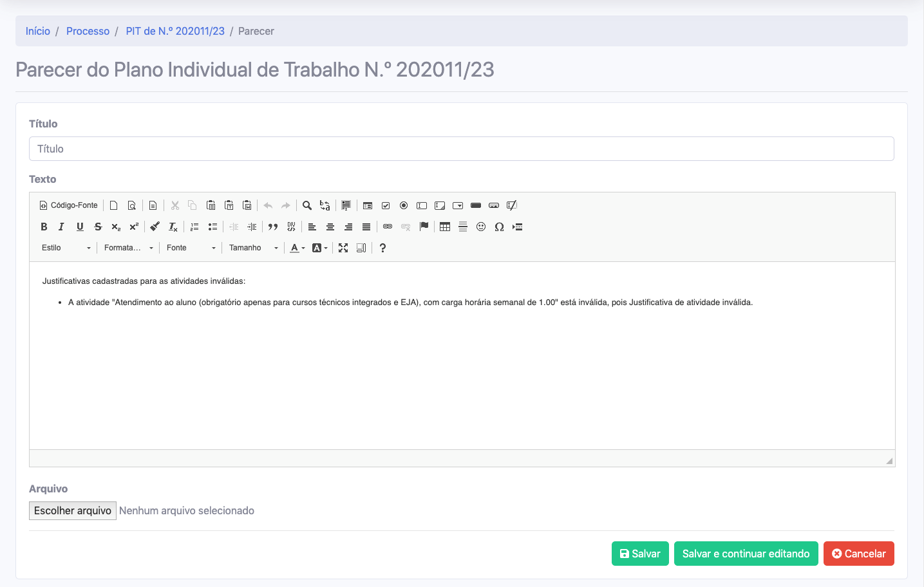Insert a table into the text

(445, 227)
